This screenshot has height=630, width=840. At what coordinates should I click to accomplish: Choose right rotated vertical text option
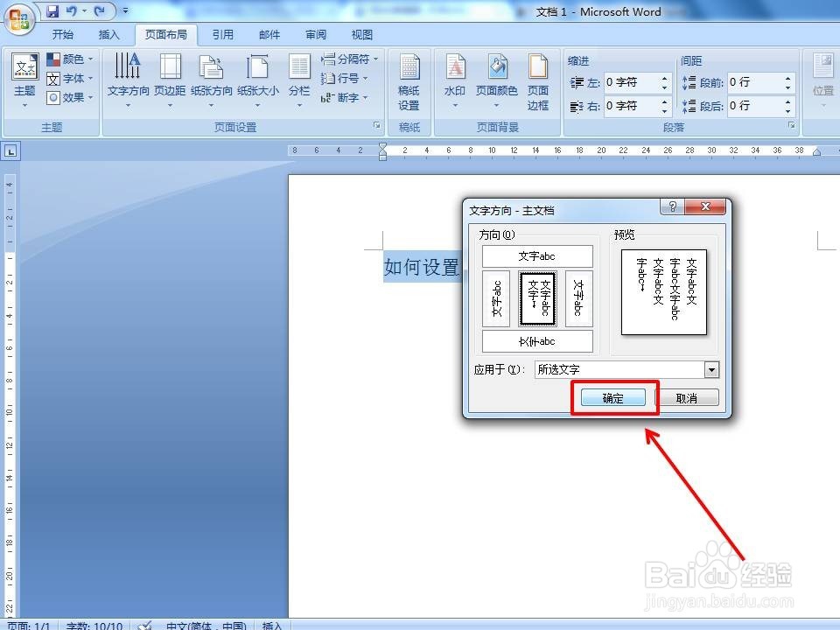[578, 298]
